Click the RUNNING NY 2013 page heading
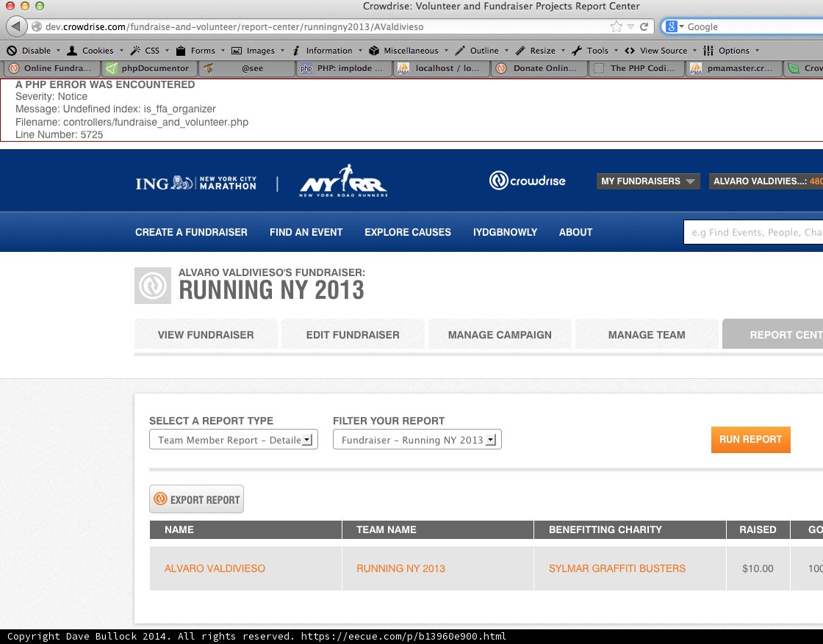 point(271,290)
